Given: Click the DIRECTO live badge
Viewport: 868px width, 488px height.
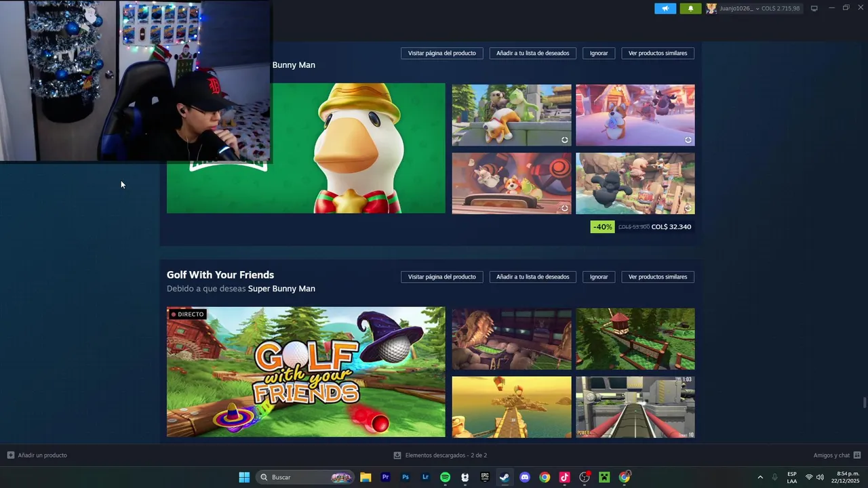Looking at the screenshot, I should click(x=187, y=314).
